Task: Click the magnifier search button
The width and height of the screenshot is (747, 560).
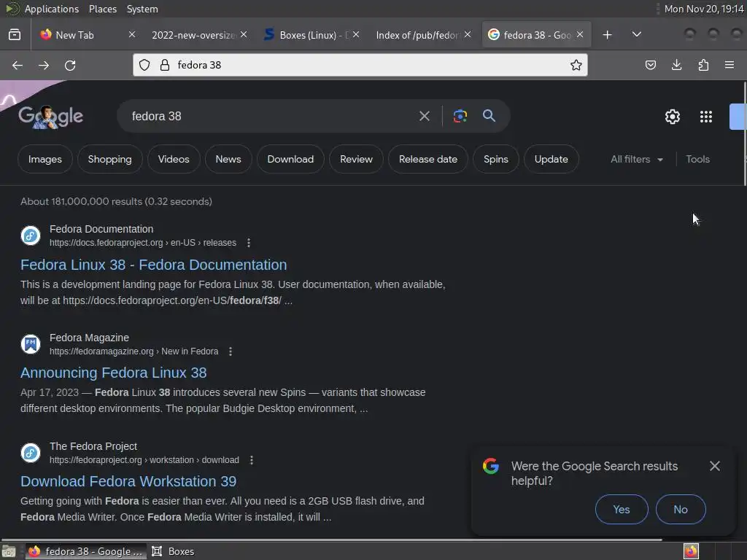Action: coord(489,116)
